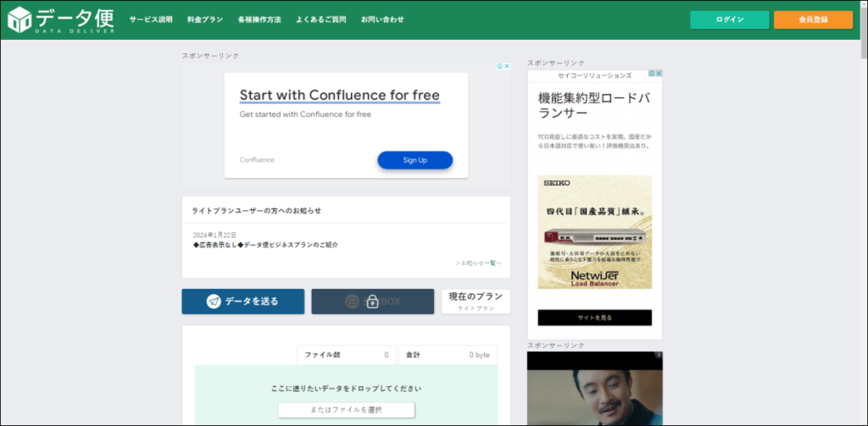868x426 pixels.
Task: Click 'Get started with Confluence for free' text
Action: click(x=305, y=114)
